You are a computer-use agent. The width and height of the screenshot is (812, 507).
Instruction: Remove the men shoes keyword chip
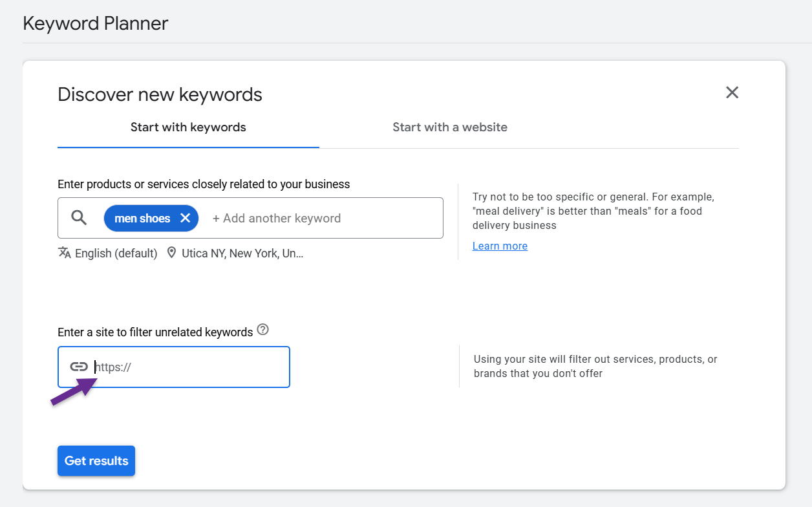[x=186, y=219]
